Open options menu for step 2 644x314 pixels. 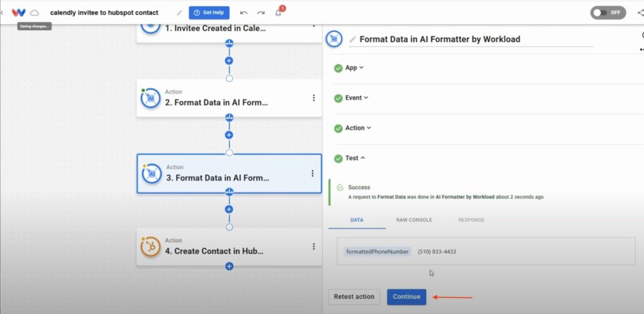(x=314, y=98)
